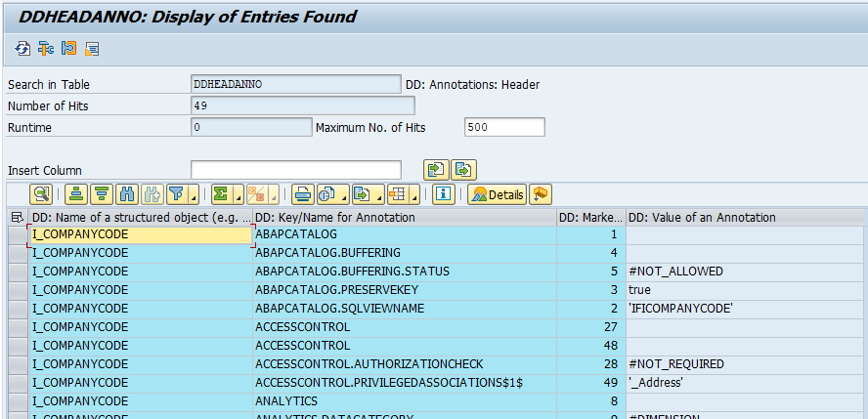Click the greyed-out Subtotals icon
The height and width of the screenshot is (419, 868).
point(256,194)
